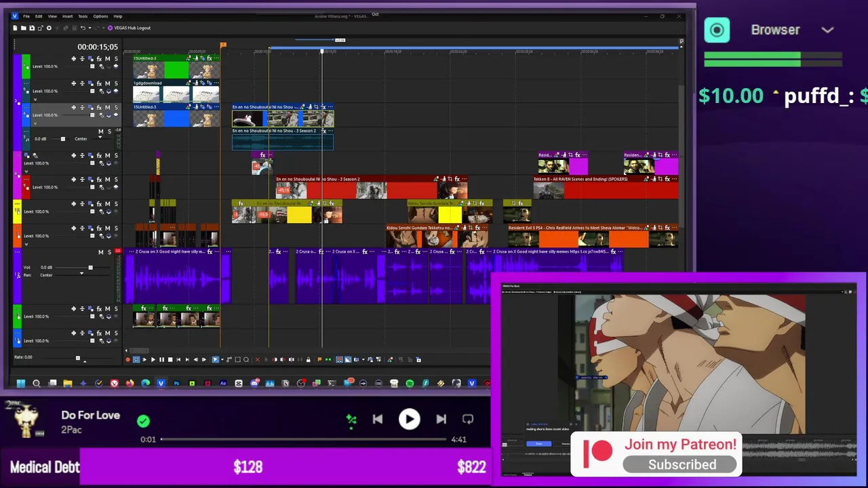Click Play in VEGAS transport bar
Viewport: 868px width, 488px height.
tap(153, 360)
